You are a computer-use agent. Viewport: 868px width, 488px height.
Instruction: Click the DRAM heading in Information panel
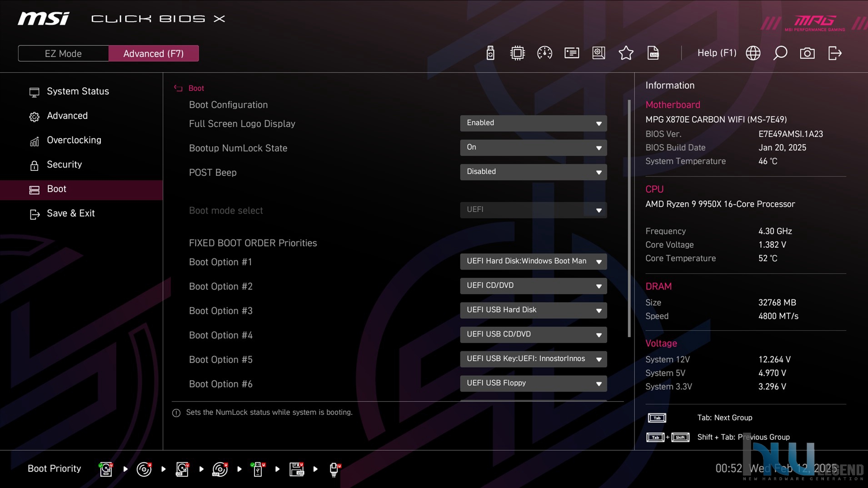tap(658, 287)
